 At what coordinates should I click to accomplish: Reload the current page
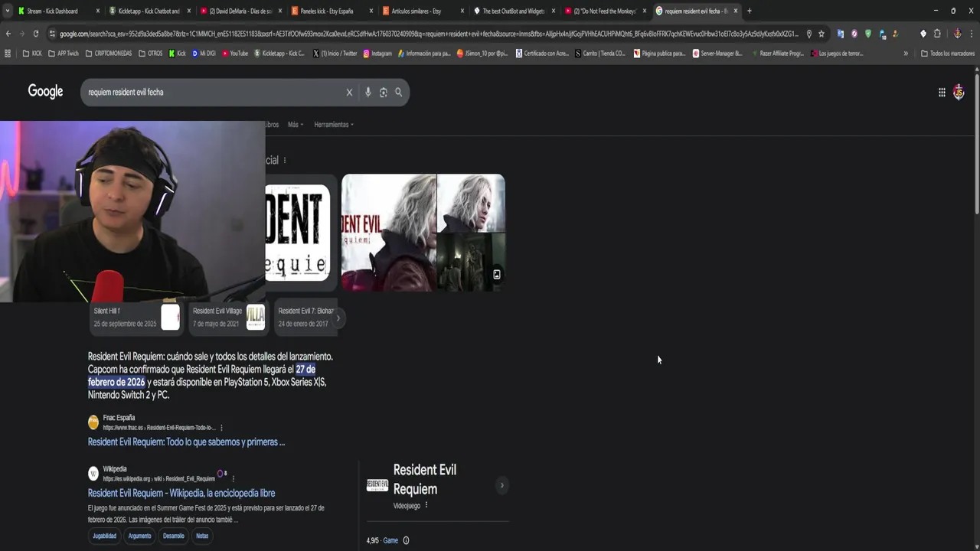click(x=36, y=34)
